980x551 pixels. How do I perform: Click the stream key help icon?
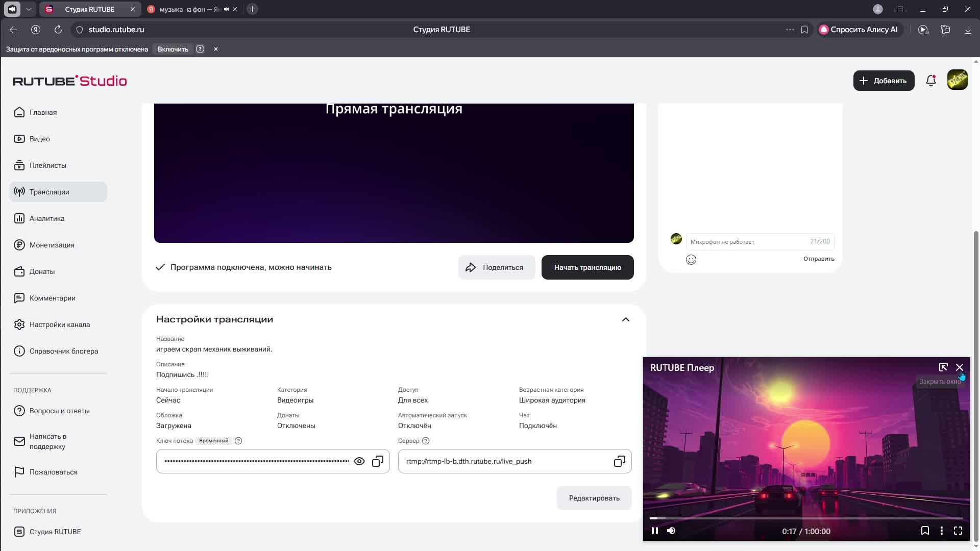pos(238,441)
